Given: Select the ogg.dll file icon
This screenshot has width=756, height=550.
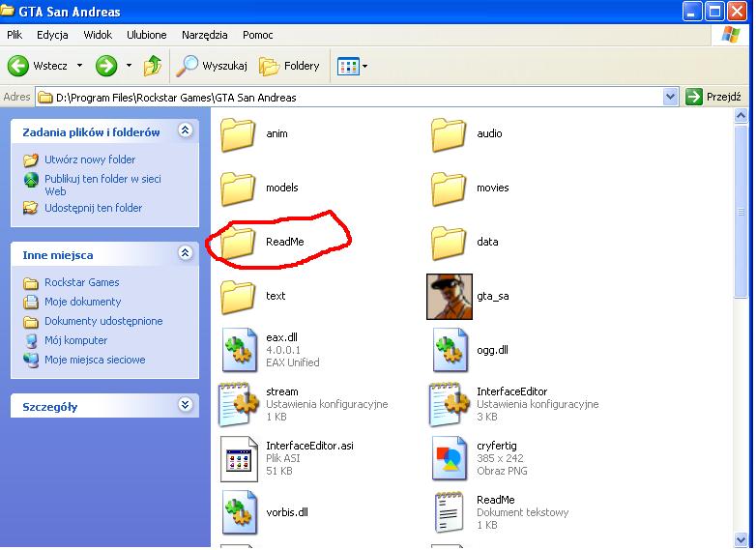Looking at the screenshot, I should [x=450, y=350].
